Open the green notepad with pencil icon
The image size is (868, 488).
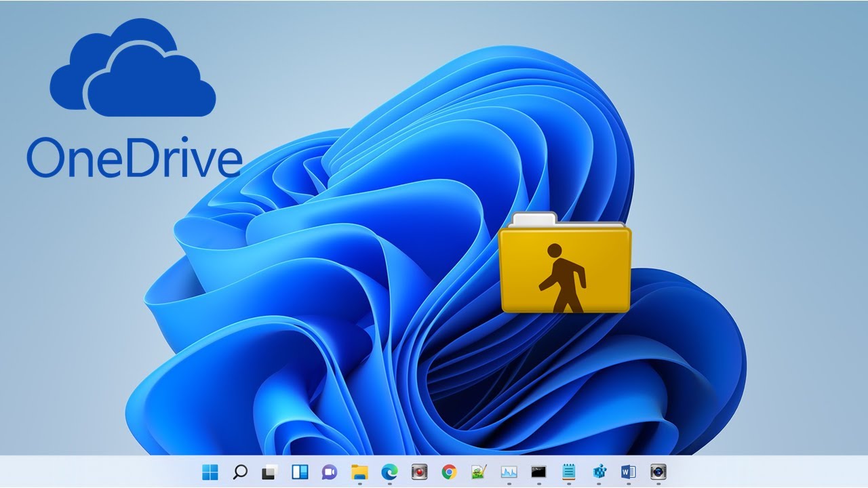point(479,472)
